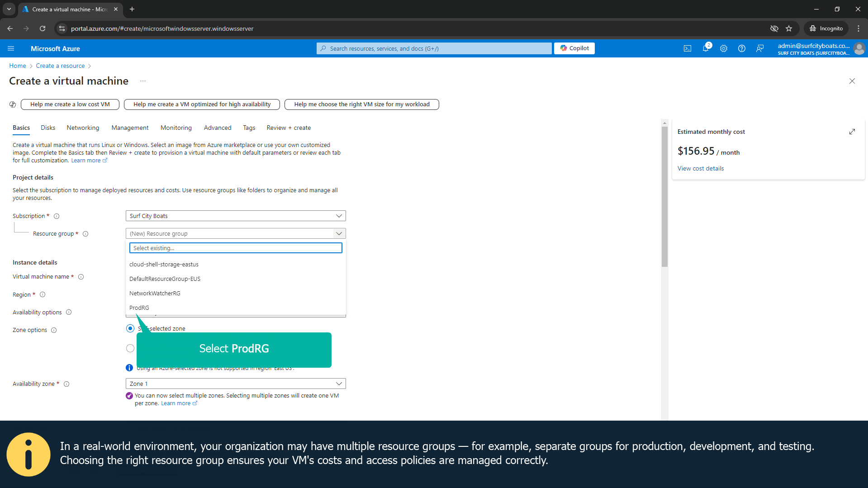Click the portal hamburger menu icon
The image size is (868, 488).
tap(11, 48)
